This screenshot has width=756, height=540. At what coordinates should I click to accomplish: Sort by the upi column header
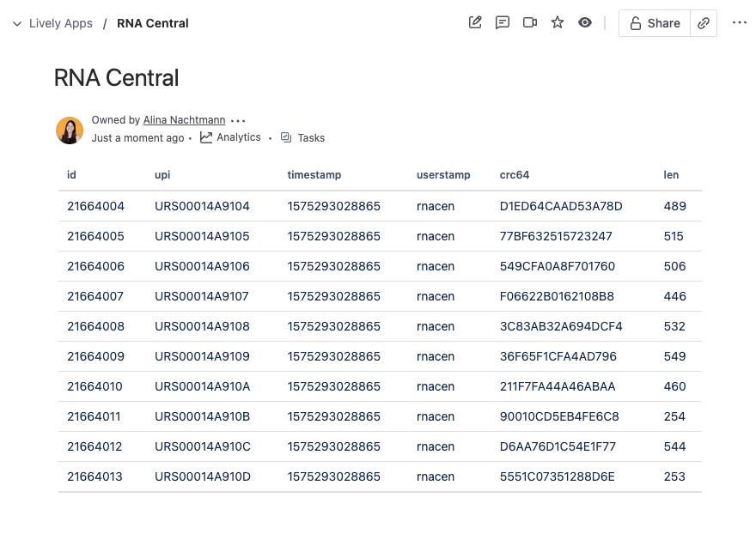162,175
